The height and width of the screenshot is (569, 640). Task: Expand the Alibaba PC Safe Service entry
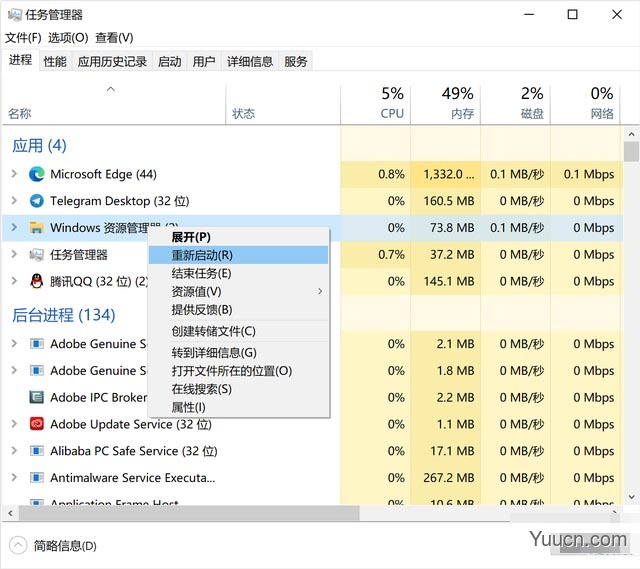14,451
